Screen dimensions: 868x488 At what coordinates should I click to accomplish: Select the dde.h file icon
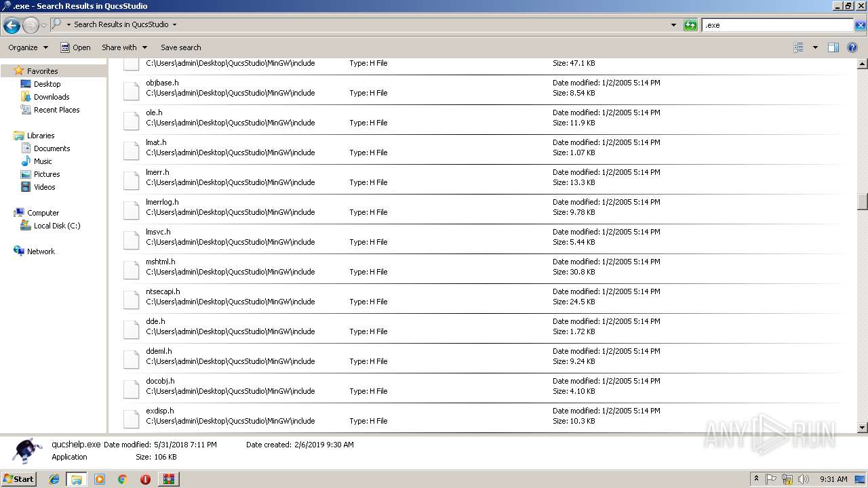[x=132, y=329]
